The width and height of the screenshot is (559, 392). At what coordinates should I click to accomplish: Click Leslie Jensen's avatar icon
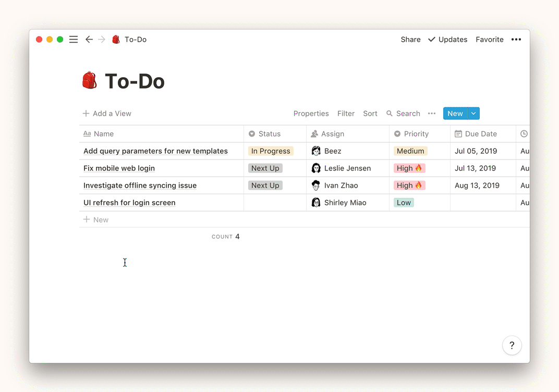[316, 168]
